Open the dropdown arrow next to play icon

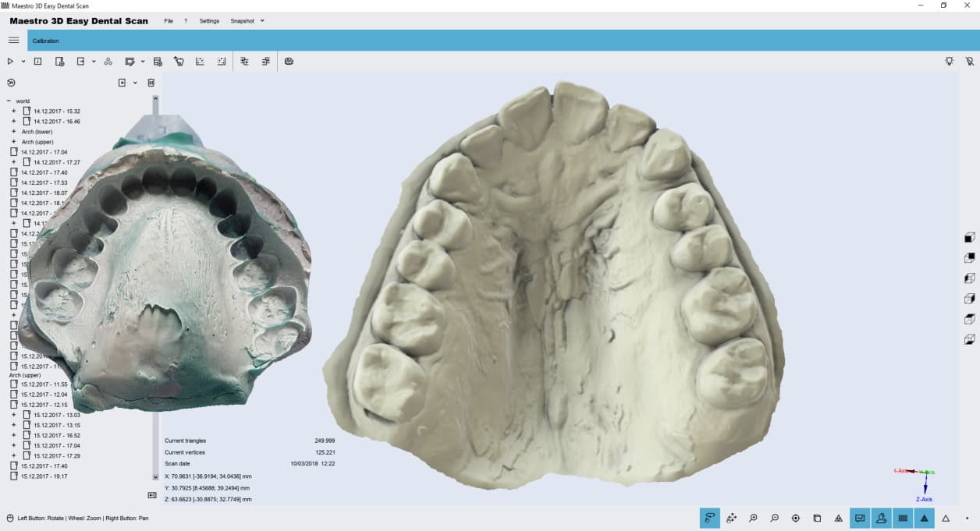[x=23, y=61]
